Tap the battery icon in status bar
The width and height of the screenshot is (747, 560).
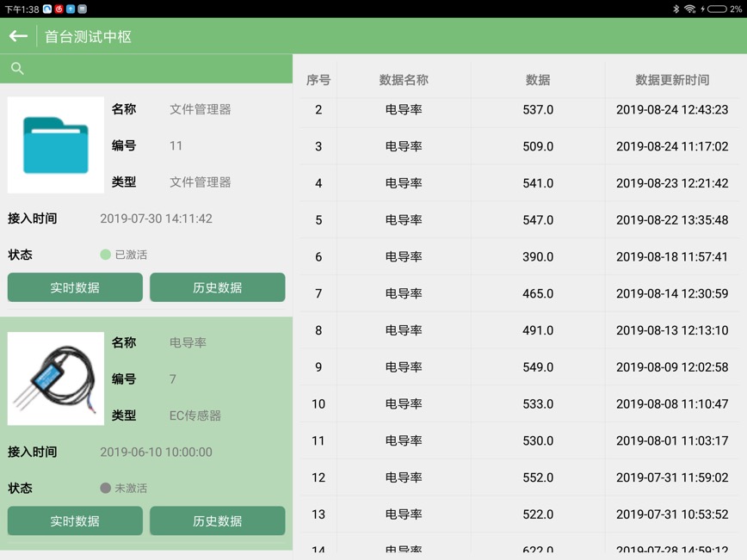(716, 9)
